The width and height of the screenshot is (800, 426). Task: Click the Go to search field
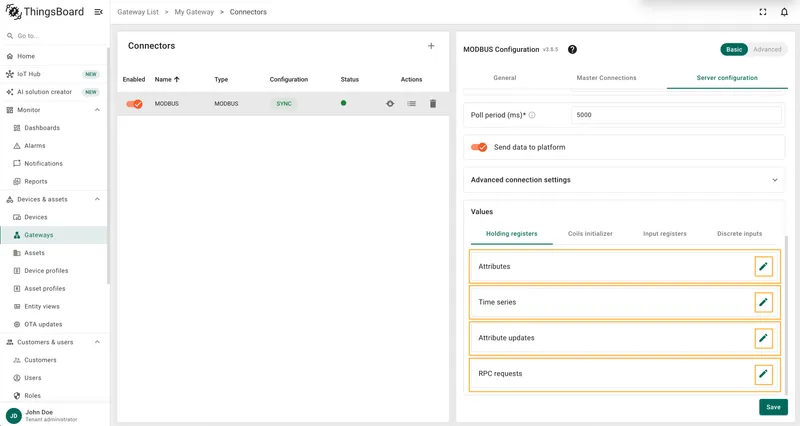pos(54,36)
